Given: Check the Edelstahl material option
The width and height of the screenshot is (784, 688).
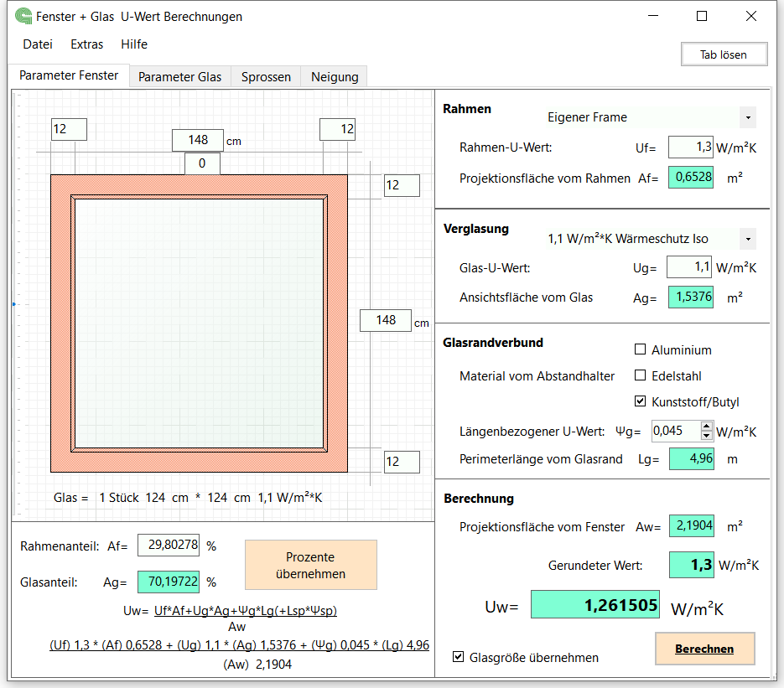Looking at the screenshot, I should (x=641, y=375).
